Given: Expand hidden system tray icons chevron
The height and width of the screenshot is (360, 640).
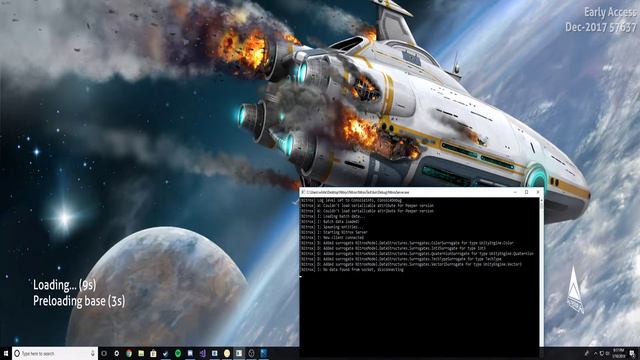Looking at the screenshot, I should click(596, 353).
